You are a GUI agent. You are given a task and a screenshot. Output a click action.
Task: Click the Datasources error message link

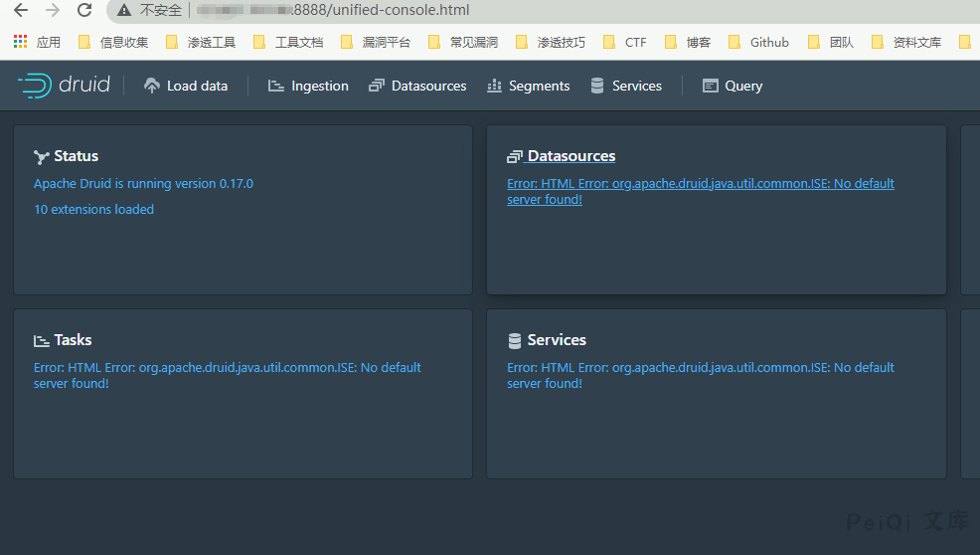tap(700, 191)
